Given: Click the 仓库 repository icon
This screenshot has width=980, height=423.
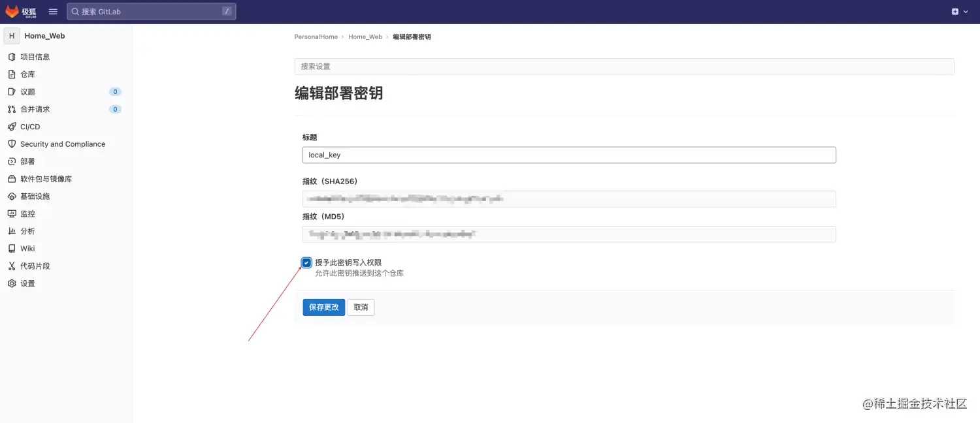Looking at the screenshot, I should [x=12, y=74].
